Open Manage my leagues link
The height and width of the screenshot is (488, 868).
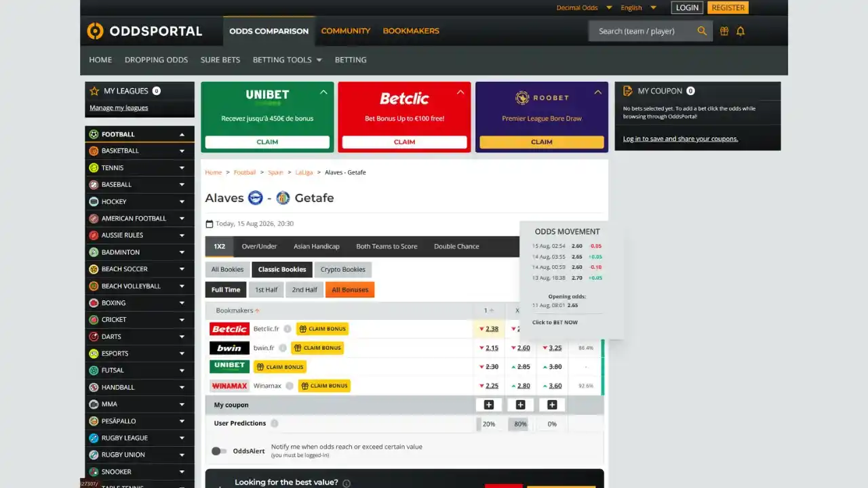pos(119,108)
